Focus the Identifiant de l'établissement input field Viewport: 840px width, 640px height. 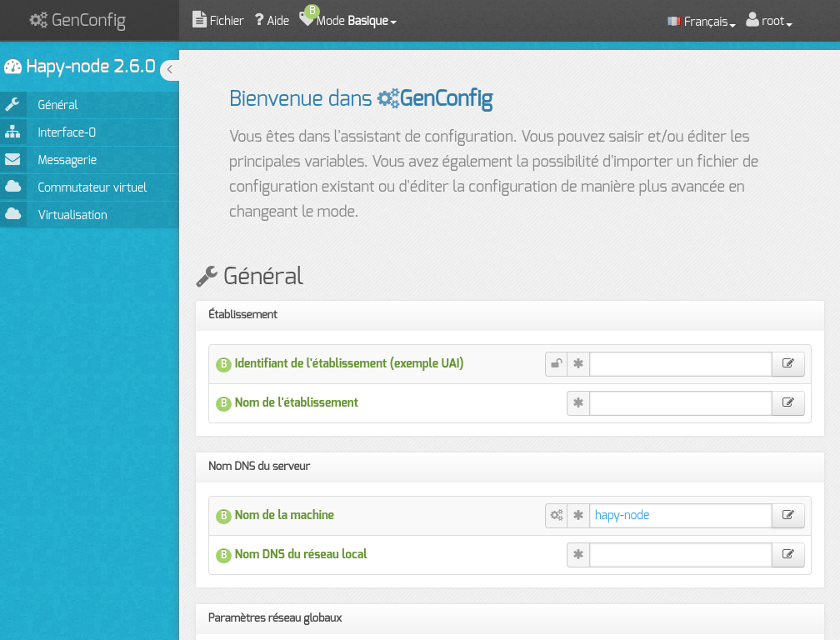(680, 363)
